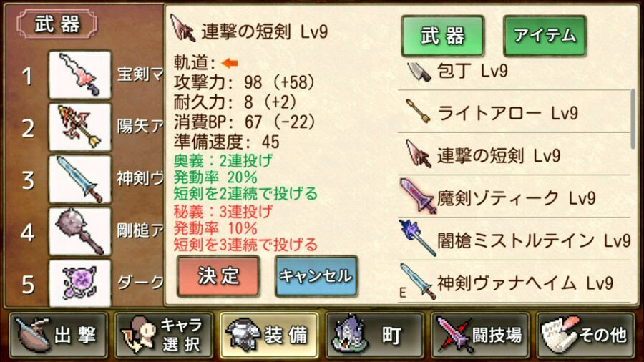Select the pink sword icon in slot 1
The width and height of the screenshot is (644, 362).
point(79,74)
